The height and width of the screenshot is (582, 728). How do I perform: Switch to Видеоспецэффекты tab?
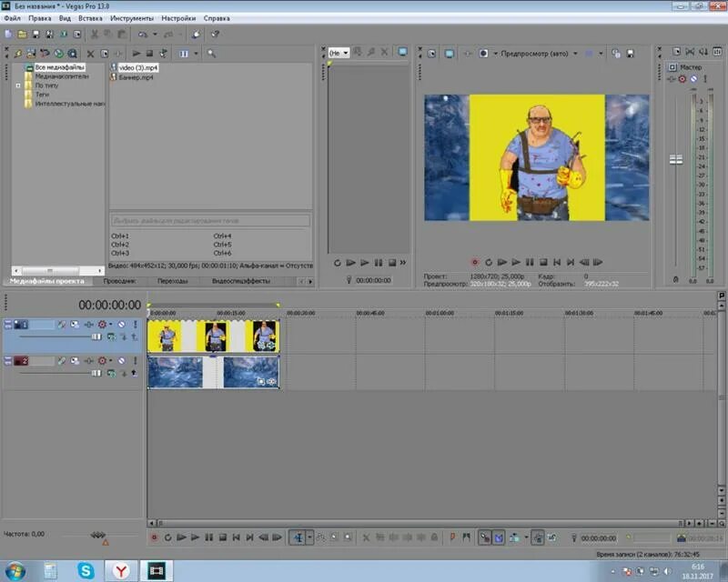(241, 281)
